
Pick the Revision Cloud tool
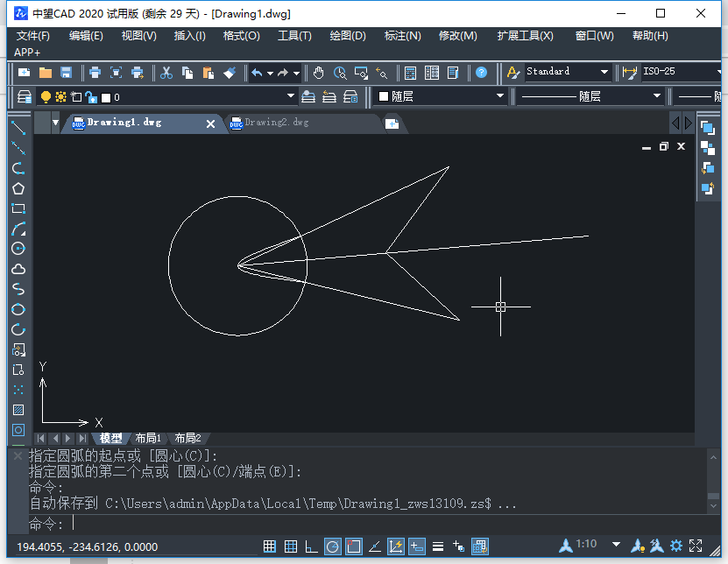18,269
